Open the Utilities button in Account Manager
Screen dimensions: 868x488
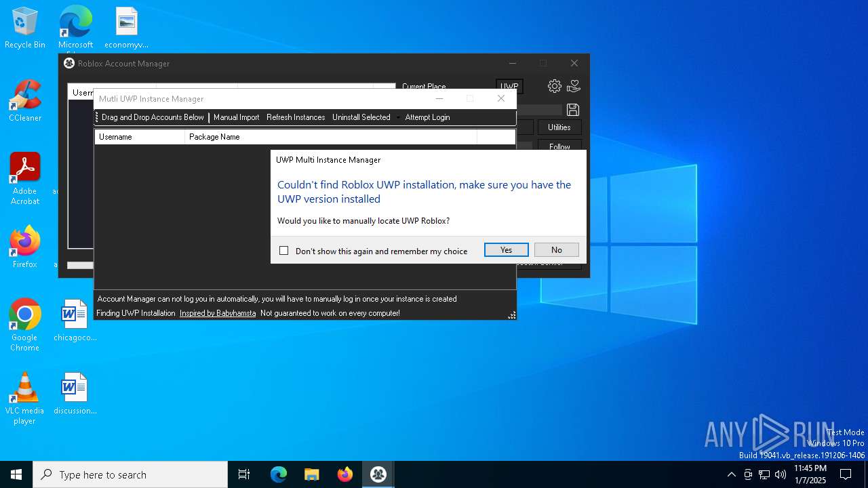pos(559,127)
